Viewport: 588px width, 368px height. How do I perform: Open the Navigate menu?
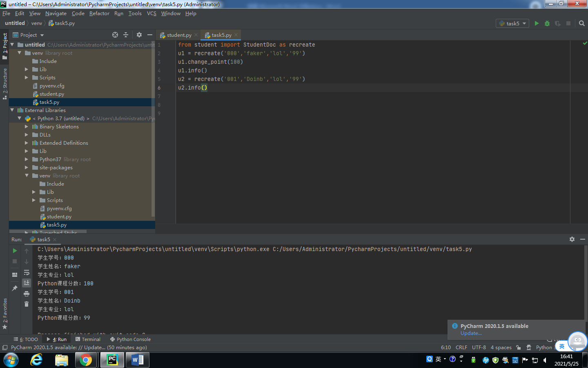56,13
